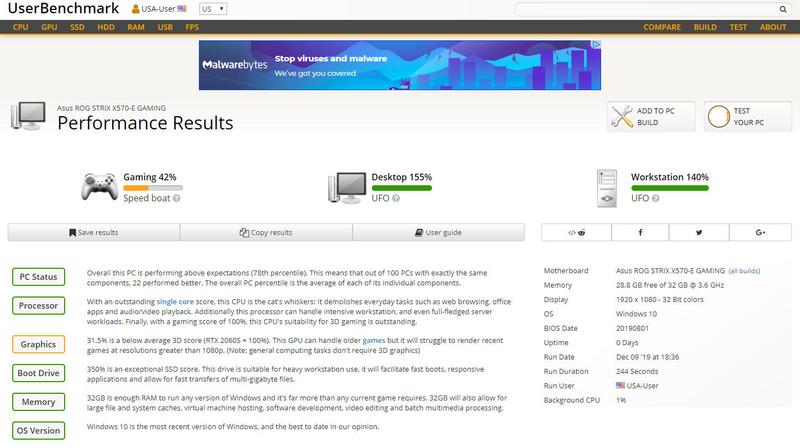The height and width of the screenshot is (448, 800).
Task: Click the '244 Seconds' run duration
Action: [x=637, y=371]
